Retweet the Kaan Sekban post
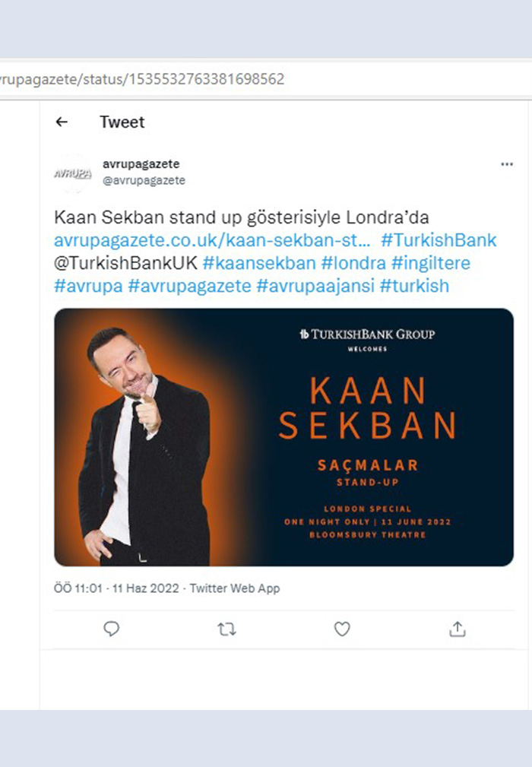532x767 pixels. point(226,629)
